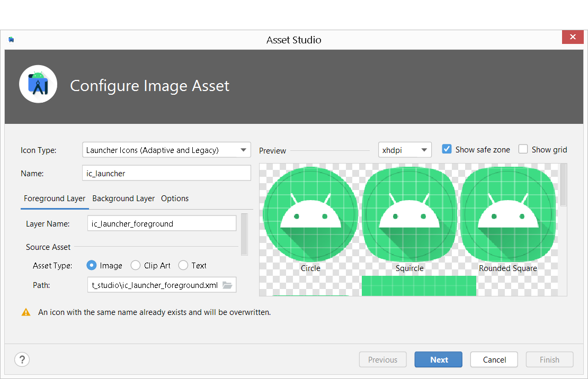Click the yellow warning triangle icon
The width and height of the screenshot is (588, 379).
(26, 312)
